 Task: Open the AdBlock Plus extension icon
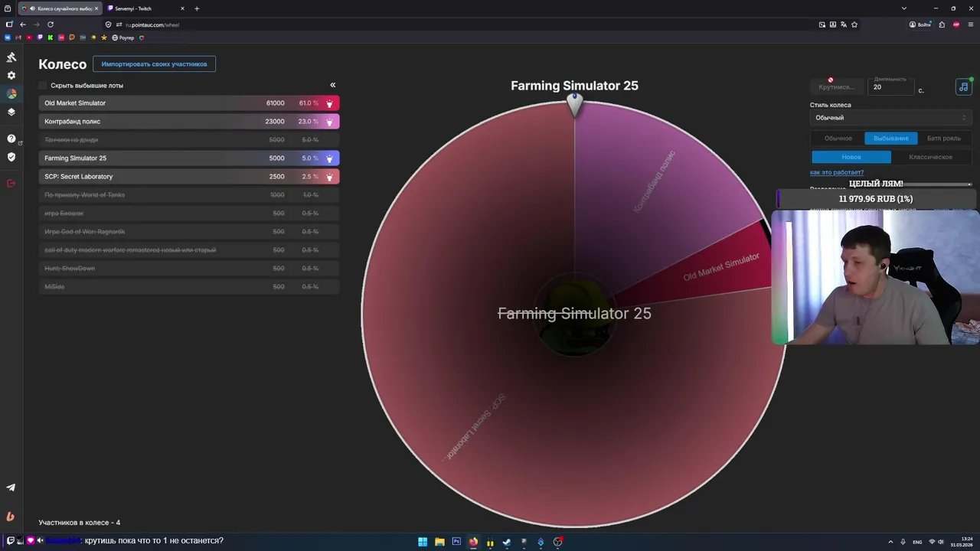(956, 24)
